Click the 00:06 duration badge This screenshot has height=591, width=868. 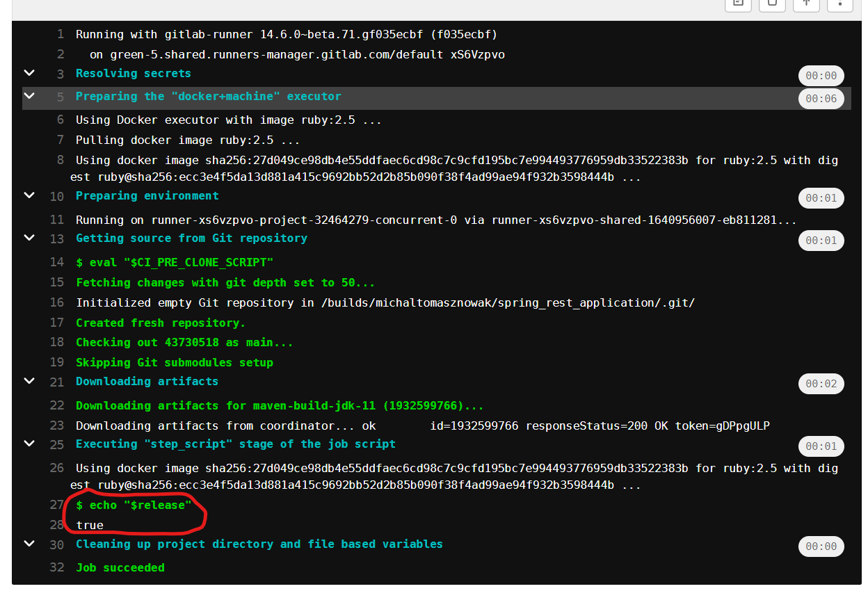tap(821, 99)
